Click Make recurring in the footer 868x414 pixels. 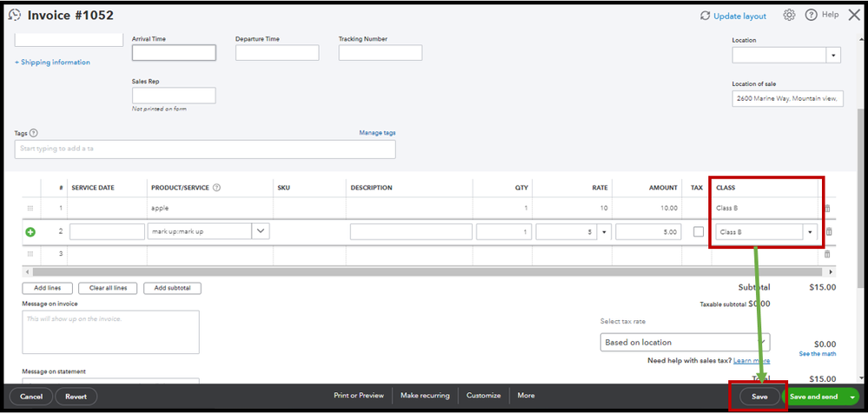click(425, 396)
